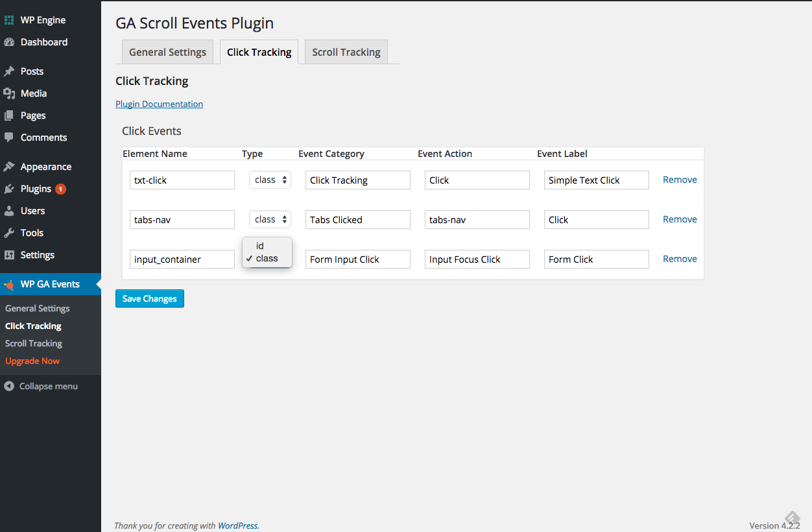Click the 'Click Events' section heading

coord(152,131)
